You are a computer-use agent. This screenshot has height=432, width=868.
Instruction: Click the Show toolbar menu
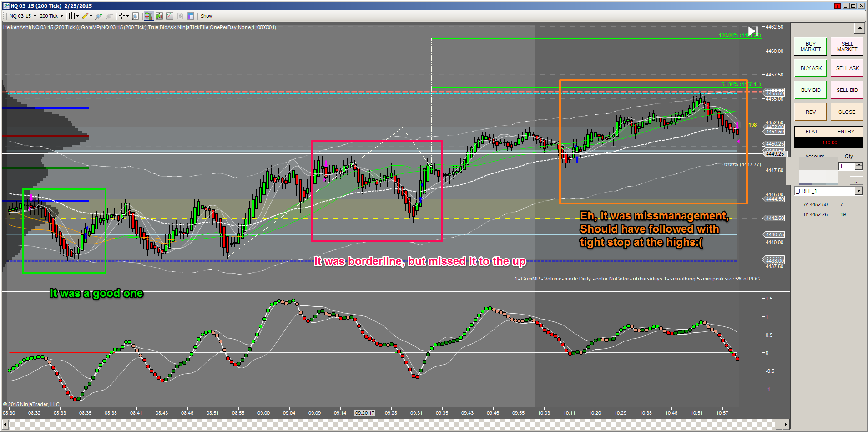point(207,16)
